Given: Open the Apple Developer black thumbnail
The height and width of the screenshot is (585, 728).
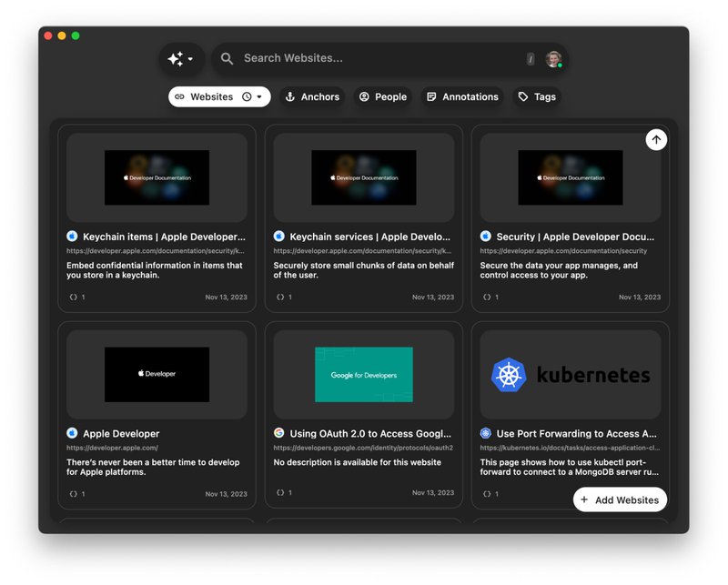Looking at the screenshot, I should coord(157,374).
